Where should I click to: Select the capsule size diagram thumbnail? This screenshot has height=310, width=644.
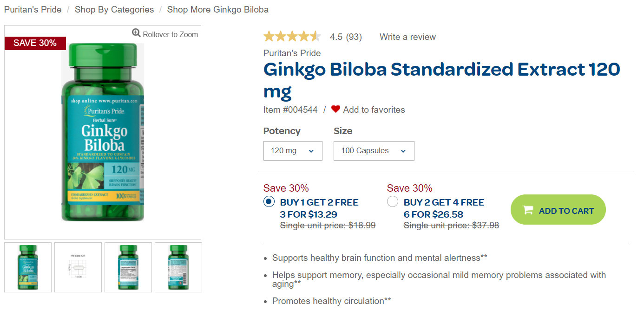coord(78,267)
